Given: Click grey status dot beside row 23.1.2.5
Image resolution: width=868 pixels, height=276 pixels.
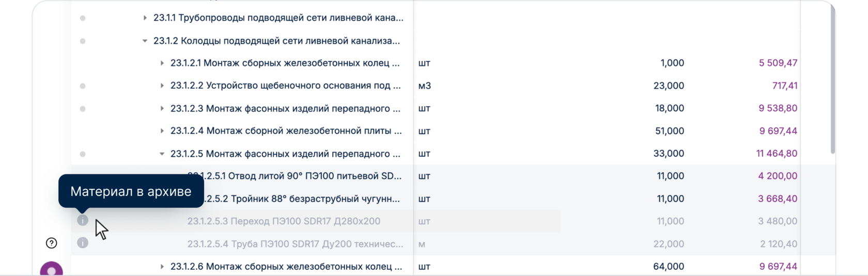Looking at the screenshot, I should coord(83,154).
